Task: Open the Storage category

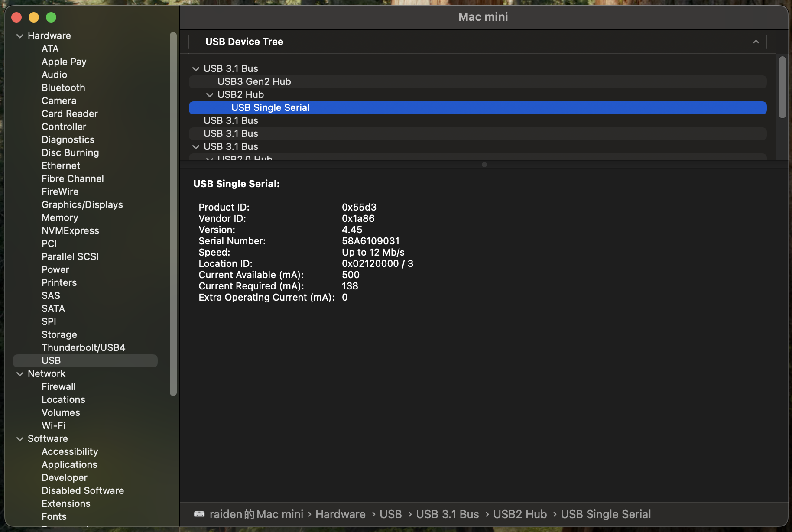Action: tap(59, 335)
